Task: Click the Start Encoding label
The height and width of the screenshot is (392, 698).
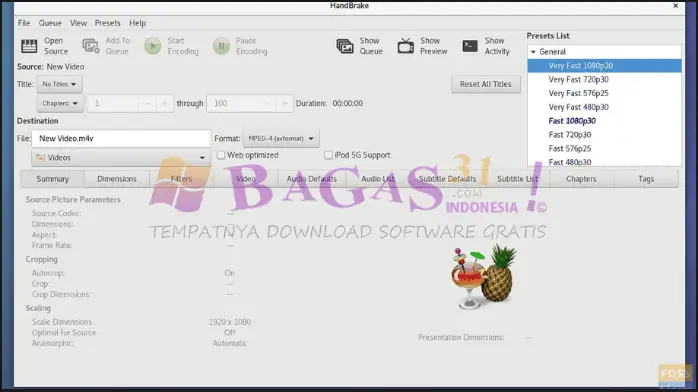Action: pos(183,46)
